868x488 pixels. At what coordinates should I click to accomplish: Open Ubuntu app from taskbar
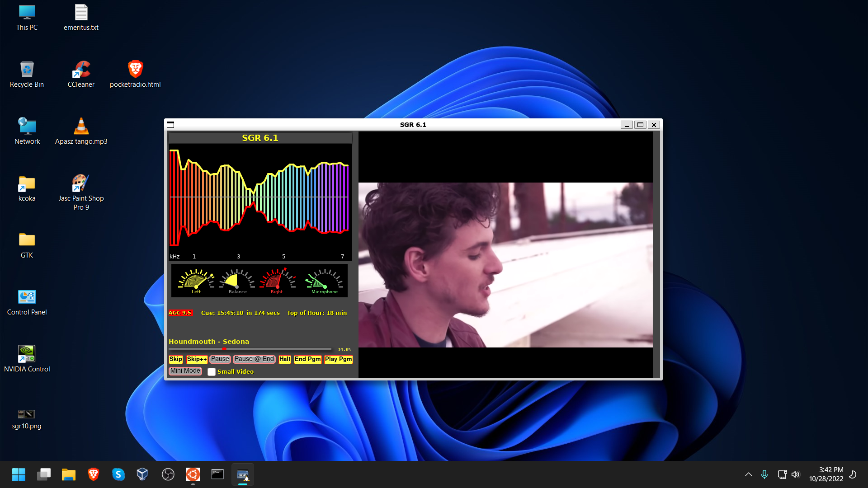pos(193,474)
